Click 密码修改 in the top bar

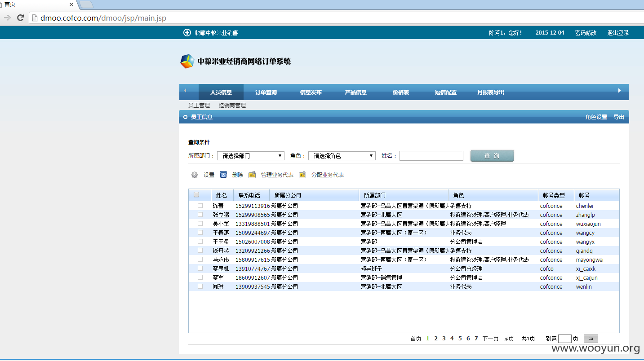pos(586,33)
